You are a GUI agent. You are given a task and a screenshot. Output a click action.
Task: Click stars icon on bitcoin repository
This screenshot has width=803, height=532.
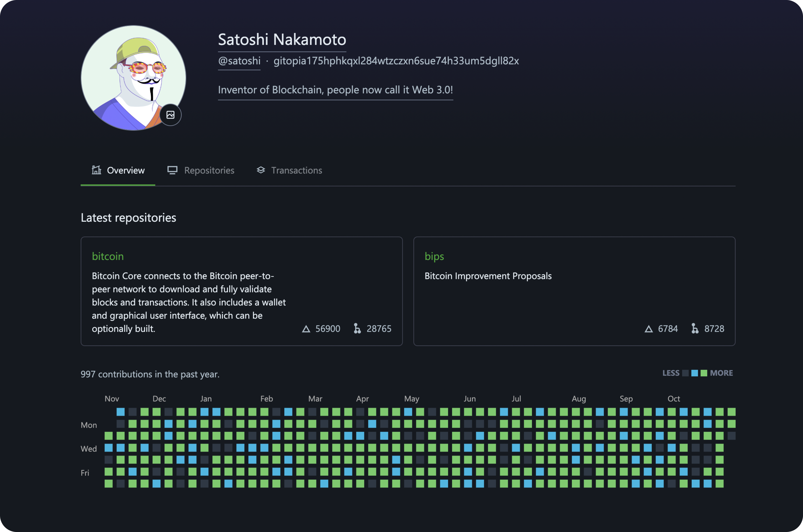coord(306,329)
